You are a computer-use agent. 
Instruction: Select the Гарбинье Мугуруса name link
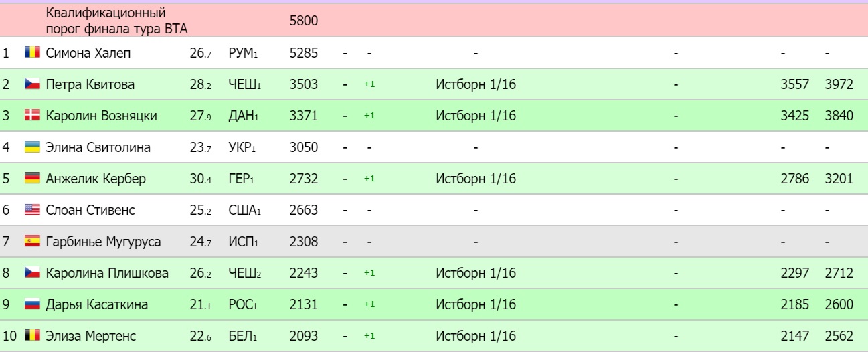103,242
